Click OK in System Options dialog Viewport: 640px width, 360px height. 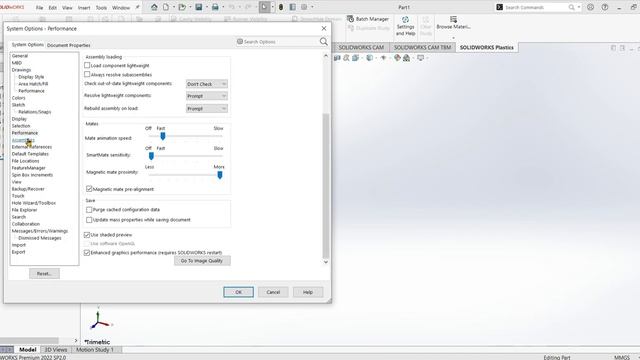[x=238, y=292]
